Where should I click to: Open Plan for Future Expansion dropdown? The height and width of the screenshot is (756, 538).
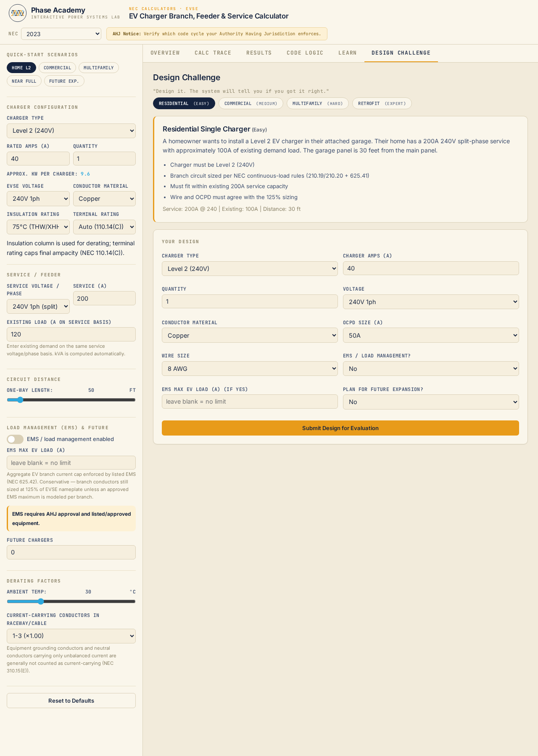pyautogui.click(x=431, y=402)
